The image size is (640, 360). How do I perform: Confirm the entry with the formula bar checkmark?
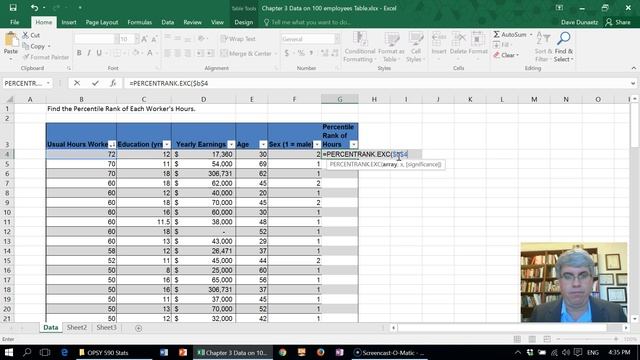point(95,83)
